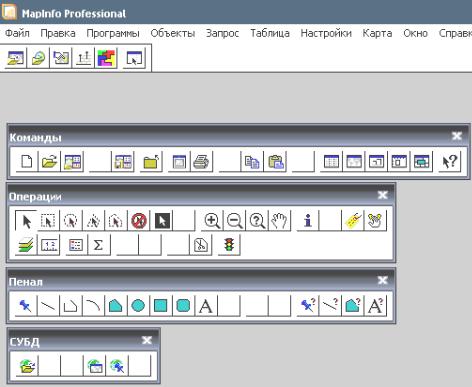The width and height of the screenshot is (472, 387).
Task: Click the red Unselect All icon
Action: pos(139,221)
